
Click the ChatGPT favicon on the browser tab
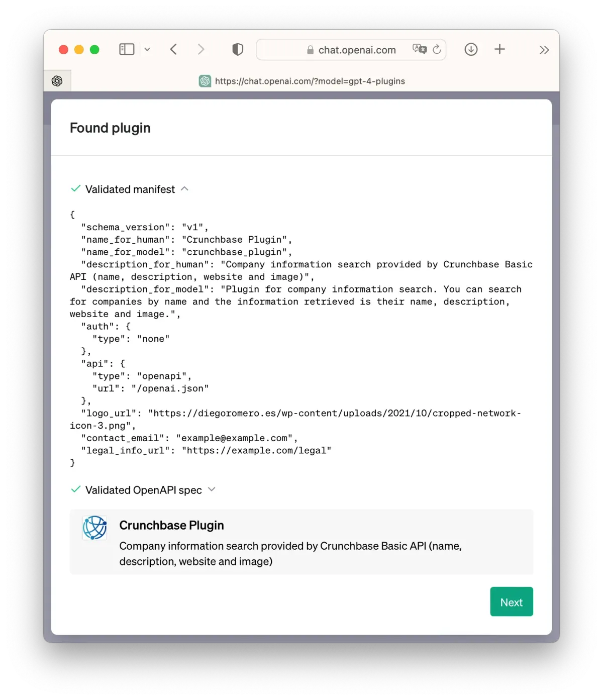pyautogui.click(x=57, y=80)
